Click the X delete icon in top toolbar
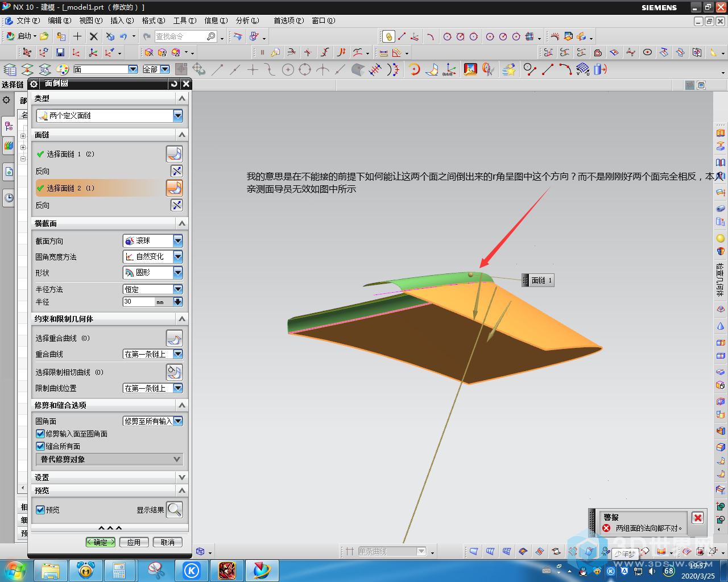The image size is (728, 582). point(94,36)
